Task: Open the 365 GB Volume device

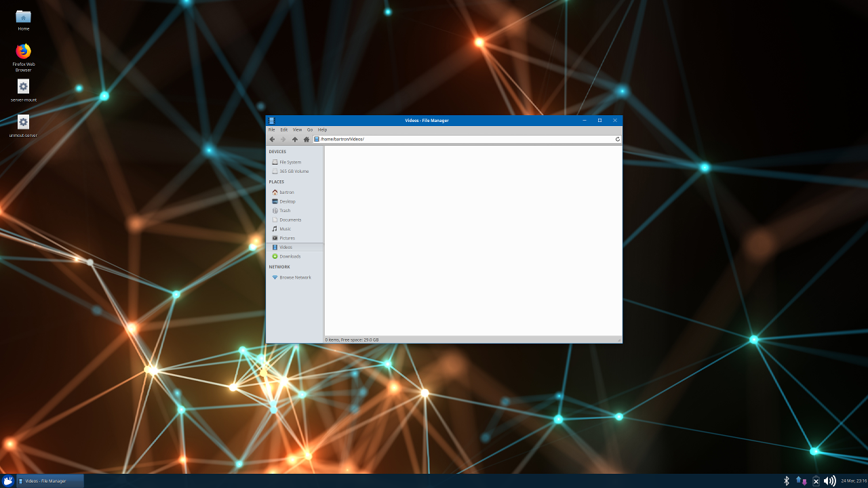Action: tap(294, 171)
